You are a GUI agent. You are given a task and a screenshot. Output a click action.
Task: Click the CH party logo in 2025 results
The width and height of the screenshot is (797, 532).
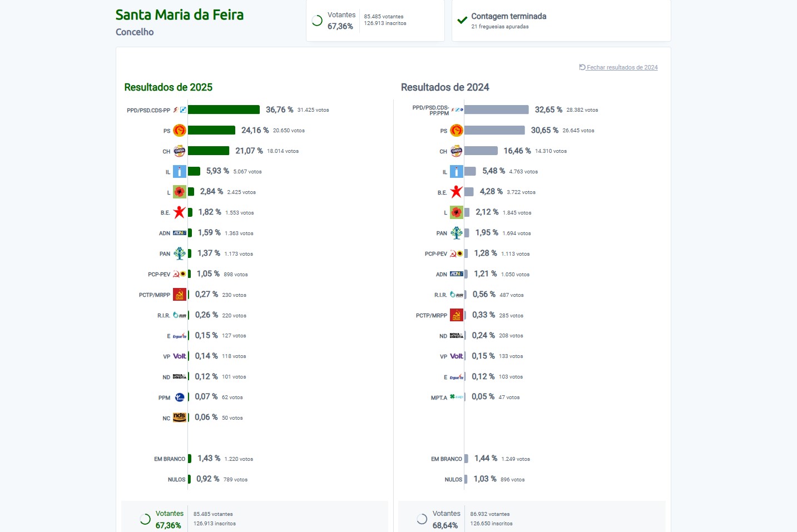179,151
